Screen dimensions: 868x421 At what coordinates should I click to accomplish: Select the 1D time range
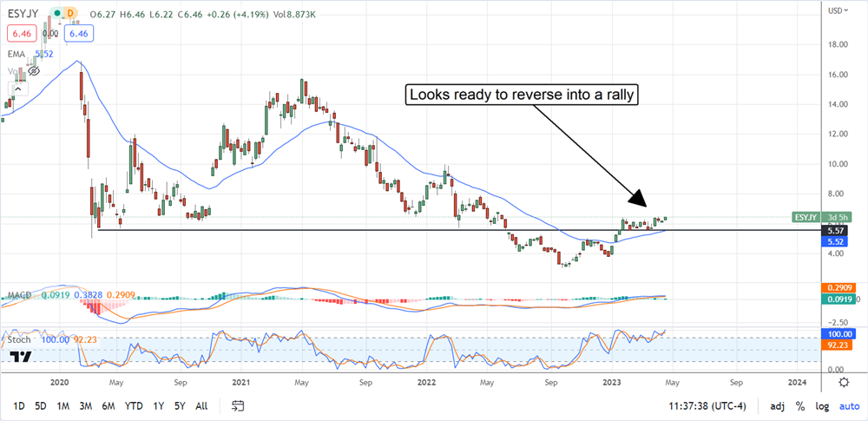click(19, 405)
